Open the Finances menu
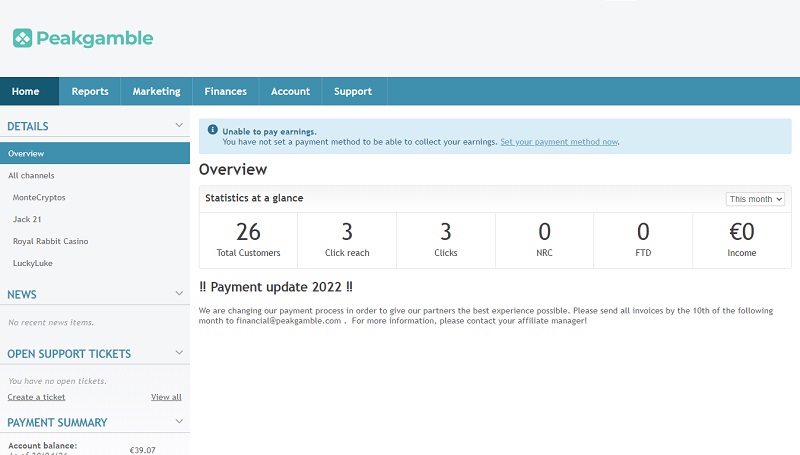Viewport: 800px width, 455px height. (x=226, y=91)
